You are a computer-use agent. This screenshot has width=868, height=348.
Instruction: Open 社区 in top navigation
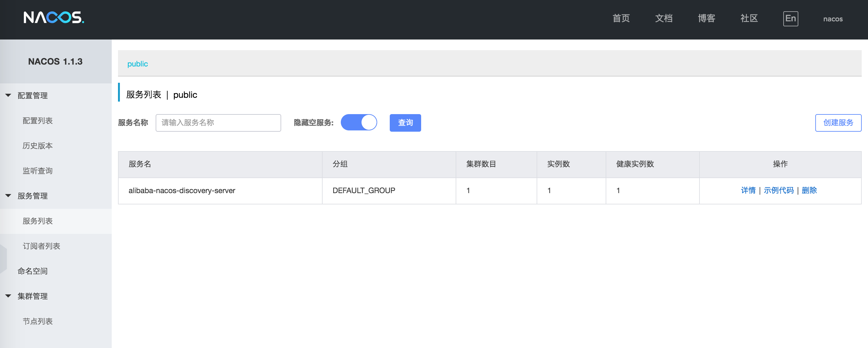[x=749, y=18]
